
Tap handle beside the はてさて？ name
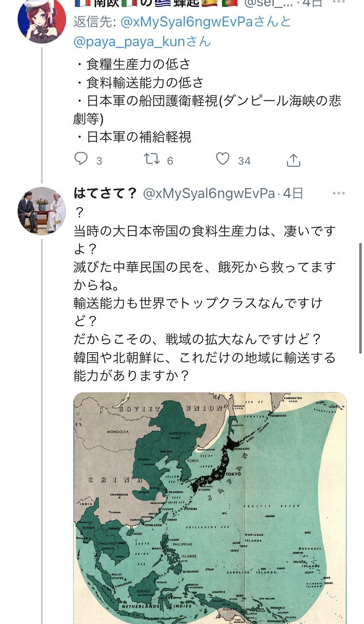point(209,194)
